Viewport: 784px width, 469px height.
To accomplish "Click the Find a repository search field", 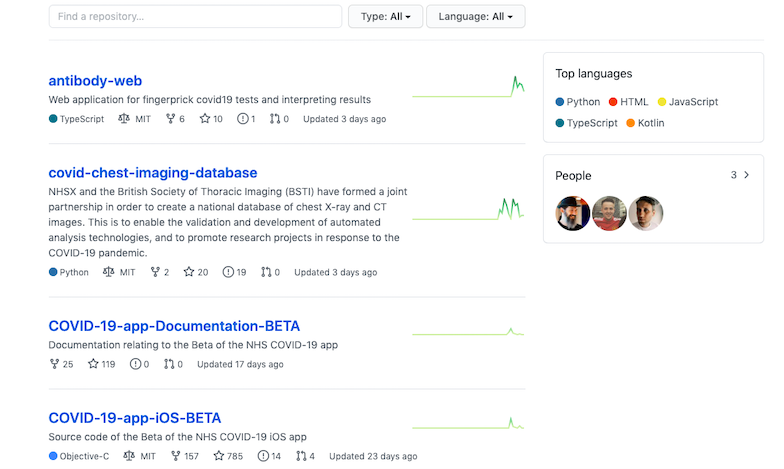I will click(x=195, y=16).
